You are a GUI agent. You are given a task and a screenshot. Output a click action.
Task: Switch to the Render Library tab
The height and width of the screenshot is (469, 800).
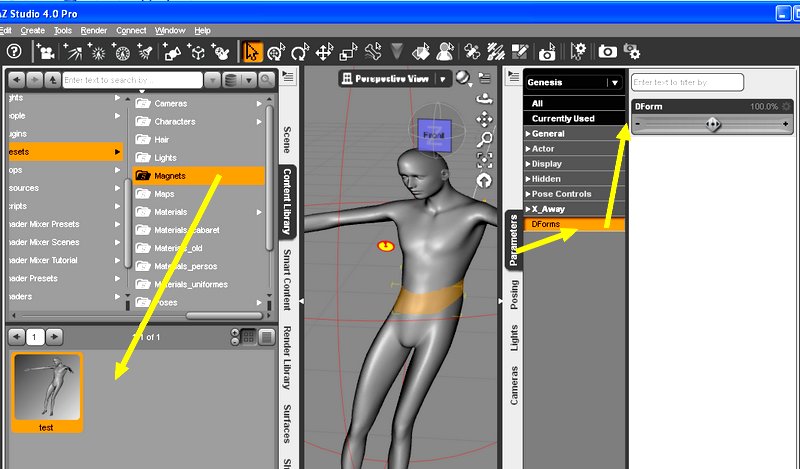(x=287, y=358)
